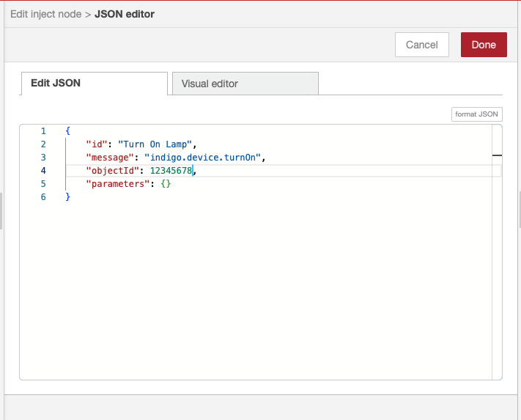The height and width of the screenshot is (420, 521).
Task: Click the Done button
Action: point(484,45)
